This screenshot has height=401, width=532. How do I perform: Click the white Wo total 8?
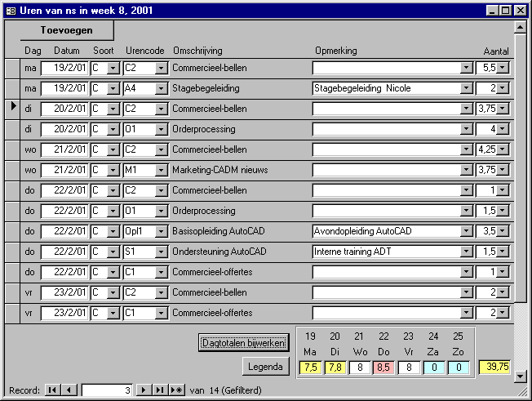360,368
